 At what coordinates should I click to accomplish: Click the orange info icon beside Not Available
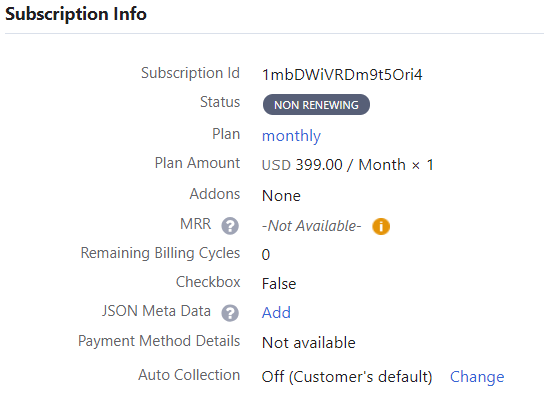381,227
